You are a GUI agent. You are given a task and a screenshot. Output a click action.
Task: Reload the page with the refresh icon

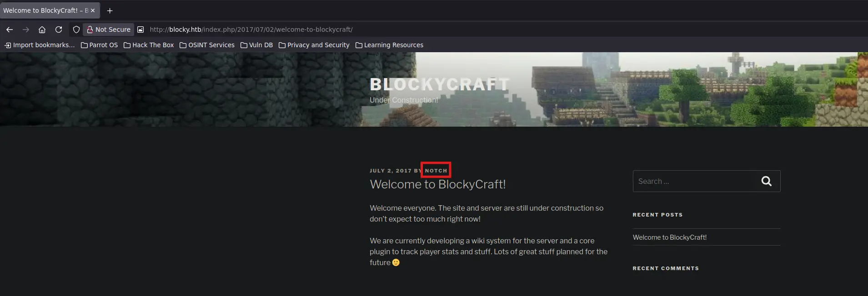[59, 30]
